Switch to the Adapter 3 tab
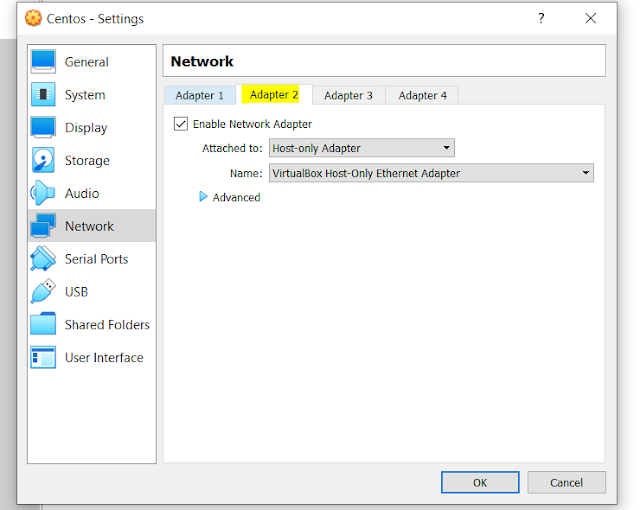 pos(348,95)
